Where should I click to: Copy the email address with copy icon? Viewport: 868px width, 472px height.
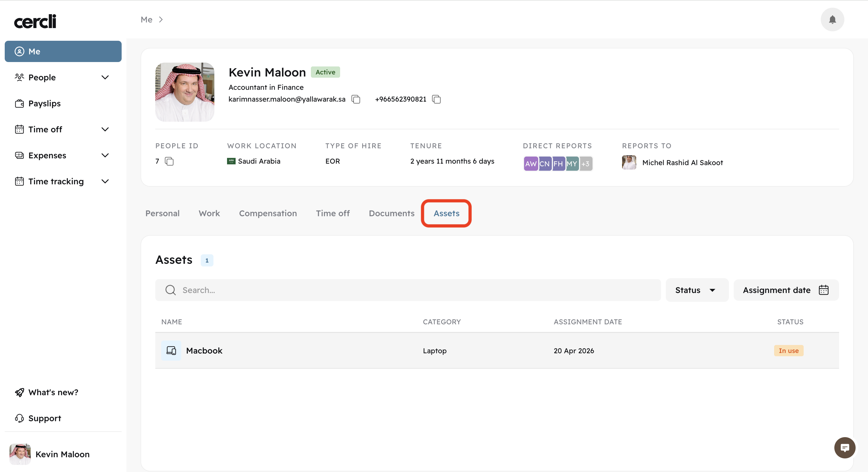356,99
